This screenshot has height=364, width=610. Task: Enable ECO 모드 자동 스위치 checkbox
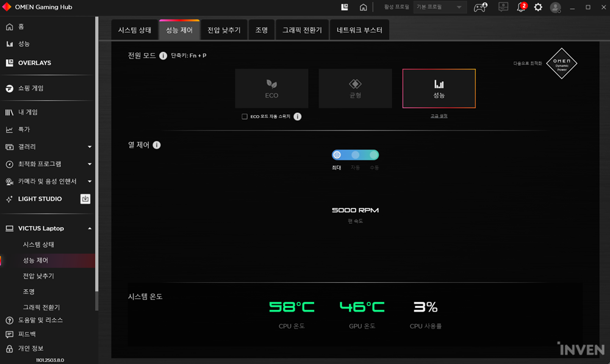coord(245,116)
